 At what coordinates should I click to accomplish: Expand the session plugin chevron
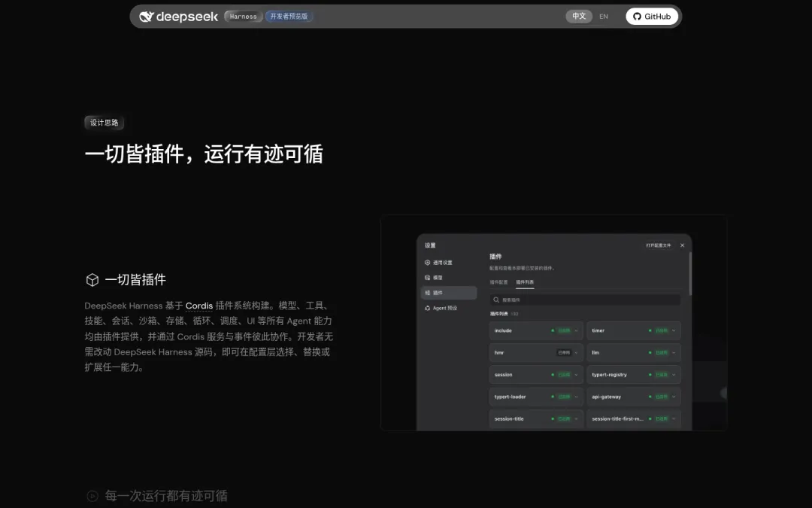pos(577,375)
